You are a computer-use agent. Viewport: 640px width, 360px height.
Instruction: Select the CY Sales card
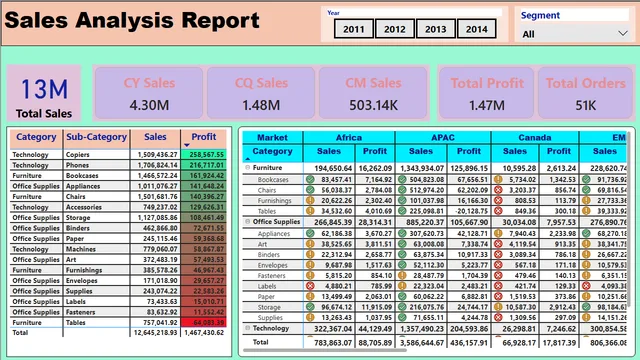(149, 93)
